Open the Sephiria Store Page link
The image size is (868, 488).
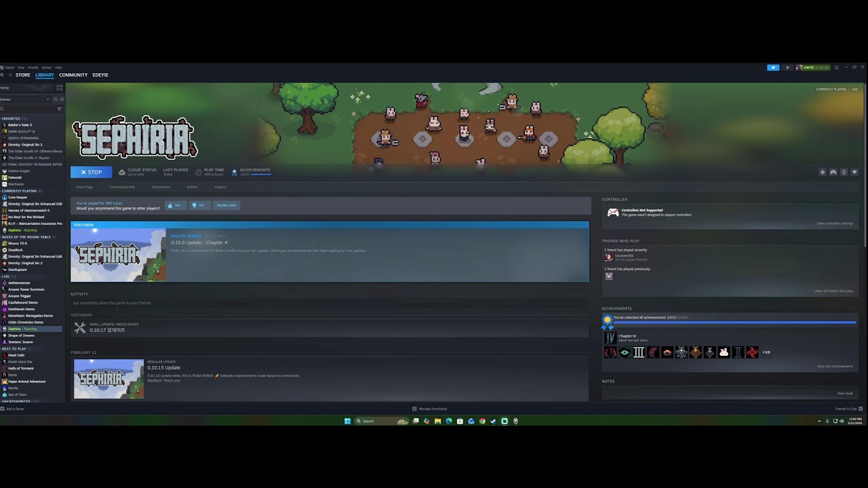point(84,187)
